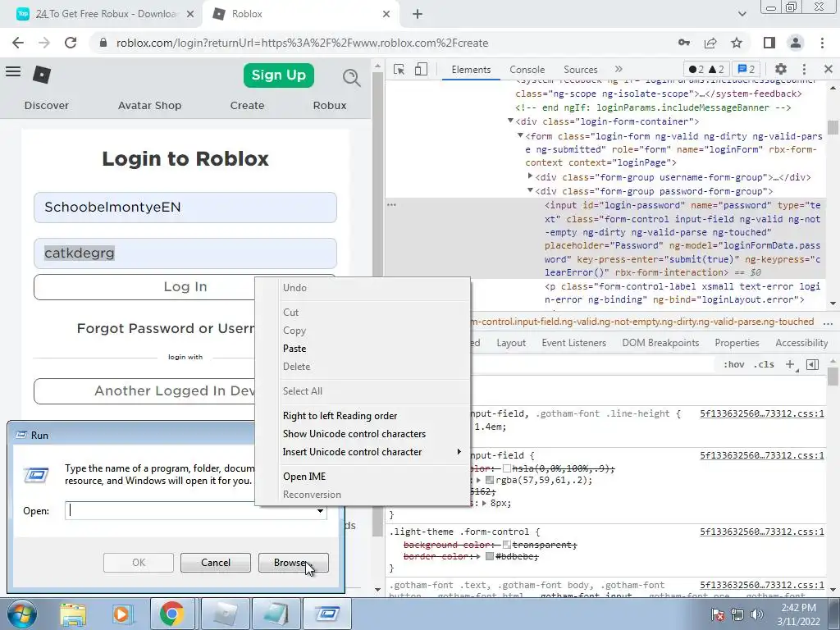Click the #bdbebe border-color swatch
This screenshot has width=840, height=630.
[x=490, y=557]
